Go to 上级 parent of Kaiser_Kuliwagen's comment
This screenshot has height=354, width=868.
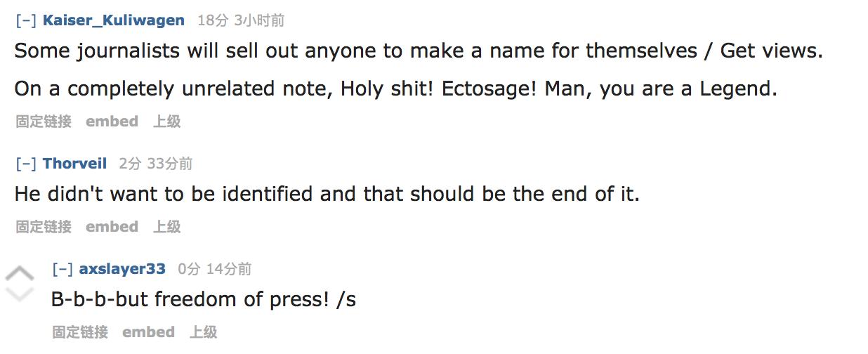click(x=167, y=122)
